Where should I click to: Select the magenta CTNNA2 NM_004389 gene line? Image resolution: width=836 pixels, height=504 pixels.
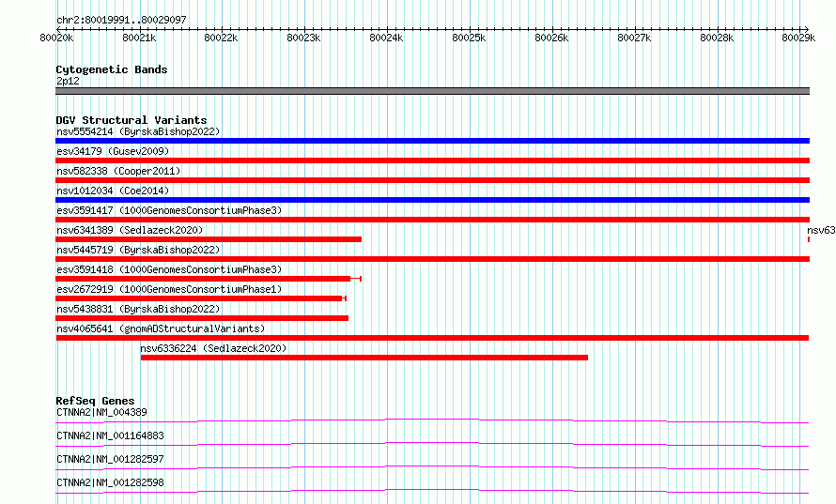432,420
